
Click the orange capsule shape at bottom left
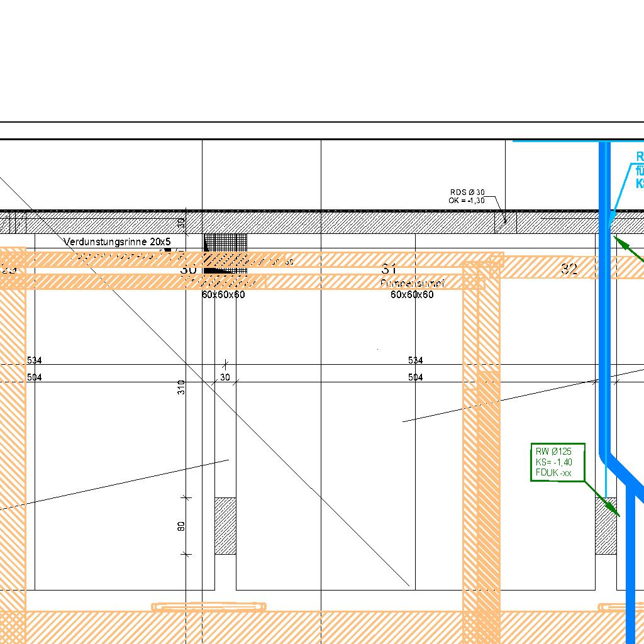tap(208, 607)
